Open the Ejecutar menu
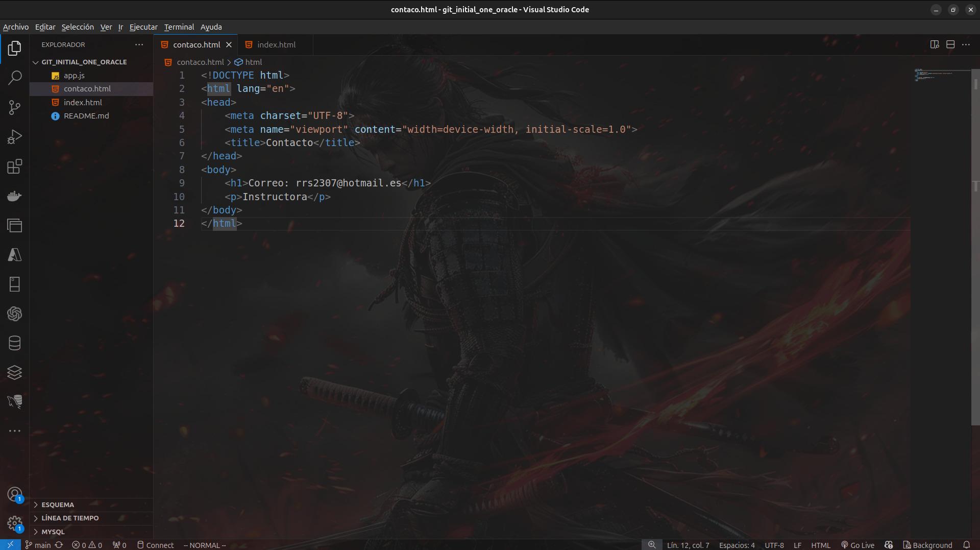 tap(143, 27)
